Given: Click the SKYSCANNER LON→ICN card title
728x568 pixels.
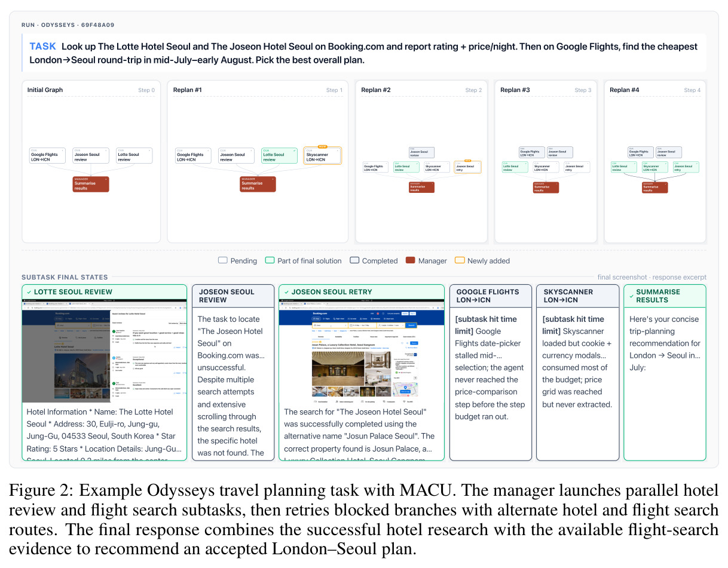Looking at the screenshot, I should coord(568,296).
